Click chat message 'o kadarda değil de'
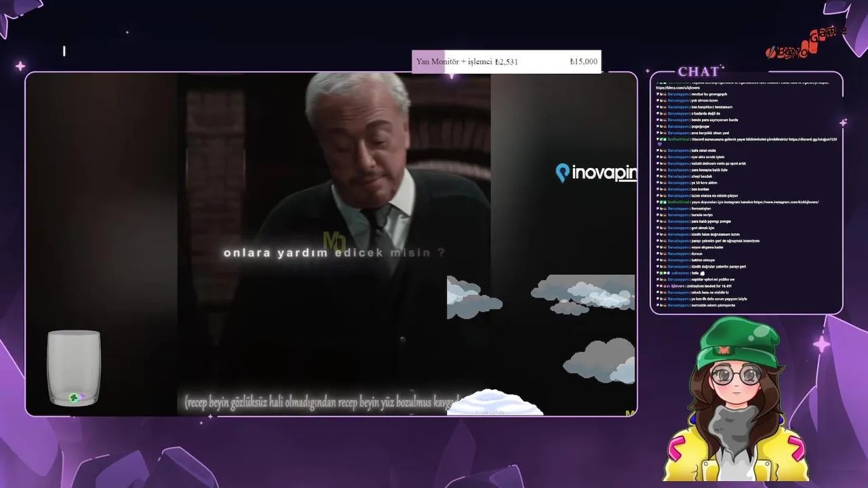This screenshot has width=868, height=488. tap(705, 113)
